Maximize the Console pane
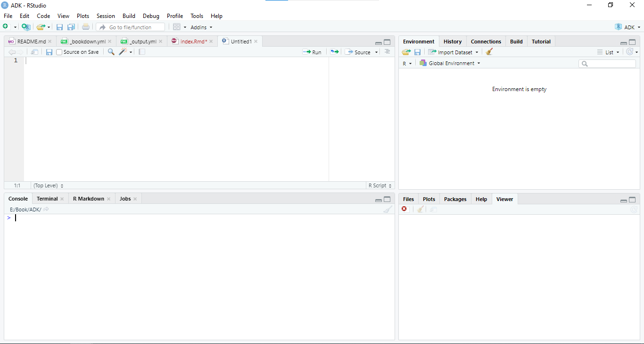The height and width of the screenshot is (344, 644). coord(387,200)
